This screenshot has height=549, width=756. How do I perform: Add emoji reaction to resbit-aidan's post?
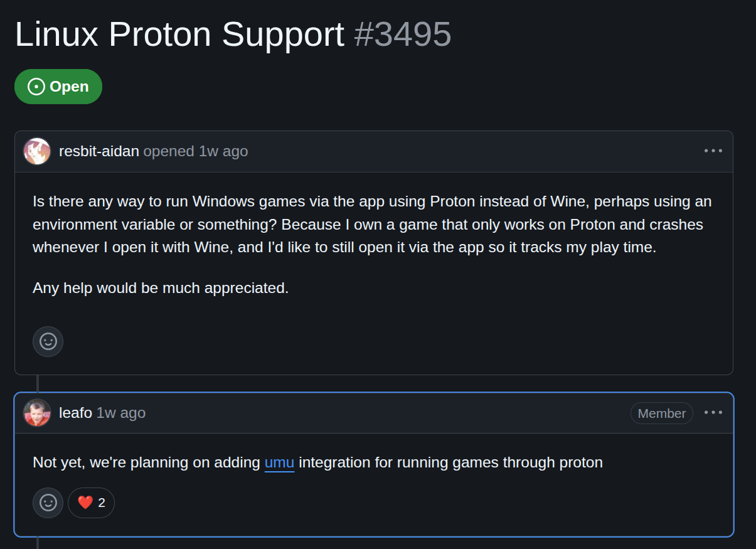(48, 341)
